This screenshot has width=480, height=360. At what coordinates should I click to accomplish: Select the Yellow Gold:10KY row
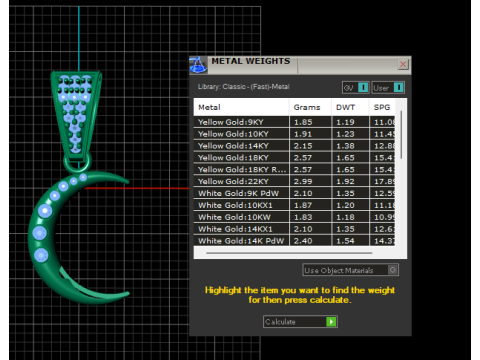(294, 134)
